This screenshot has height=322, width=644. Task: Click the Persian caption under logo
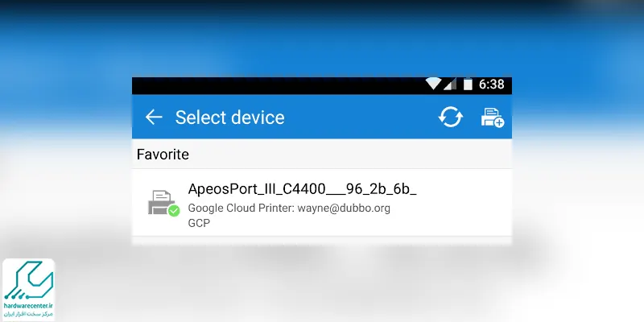click(28, 314)
